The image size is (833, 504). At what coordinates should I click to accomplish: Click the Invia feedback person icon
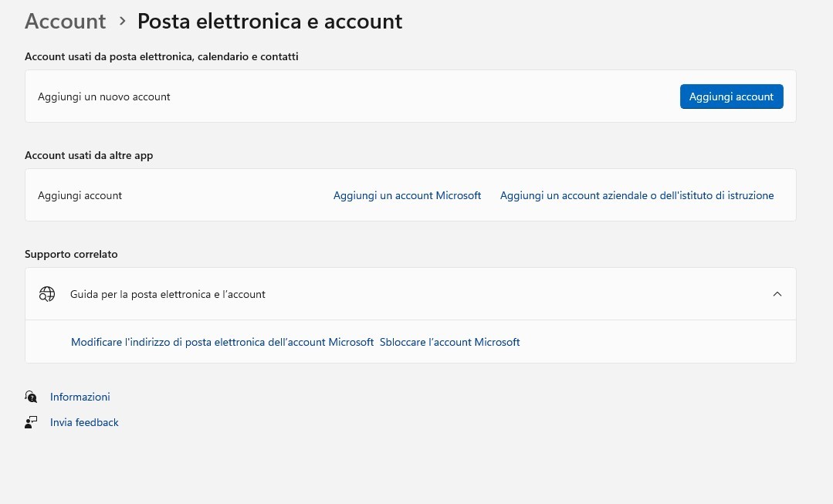click(x=31, y=422)
